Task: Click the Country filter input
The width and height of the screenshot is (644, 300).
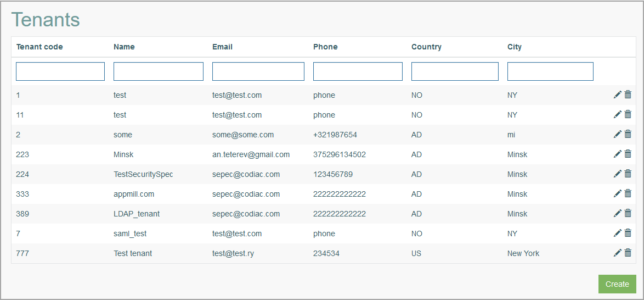Action: [x=455, y=71]
